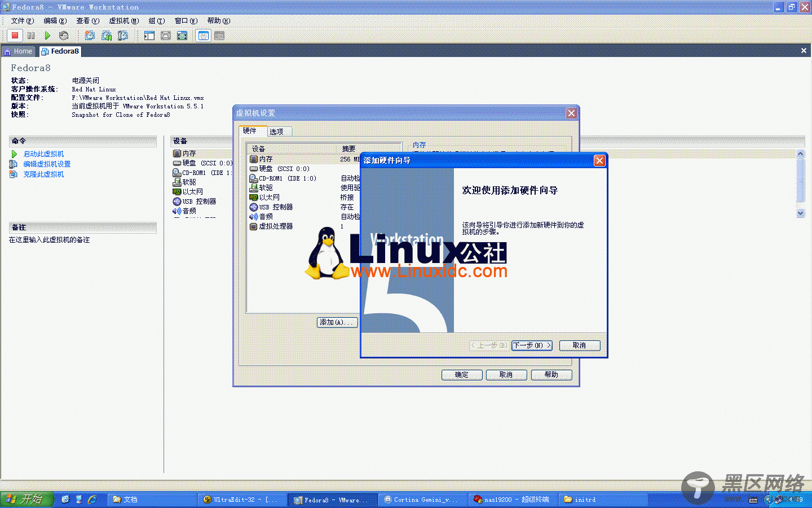Close the 添加硬件向导 wizard with its X
812x508 pixels.
click(599, 160)
